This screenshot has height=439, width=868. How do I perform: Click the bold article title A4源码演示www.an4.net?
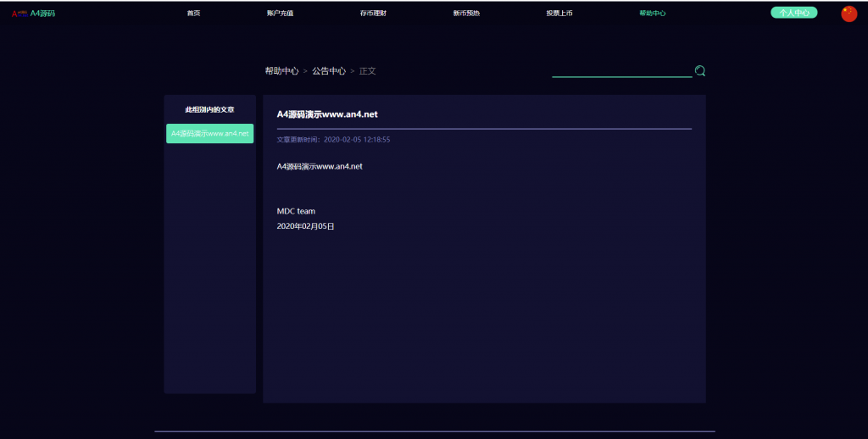click(x=327, y=114)
